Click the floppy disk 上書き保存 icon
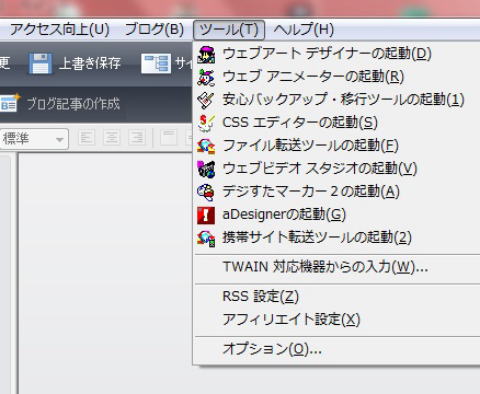The image size is (480, 394). click(x=40, y=63)
